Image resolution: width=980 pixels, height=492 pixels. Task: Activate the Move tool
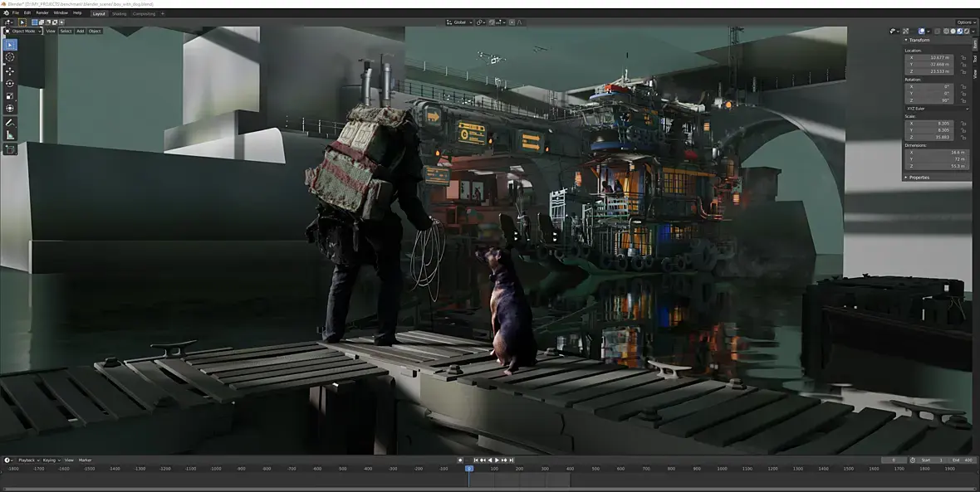[x=10, y=71]
